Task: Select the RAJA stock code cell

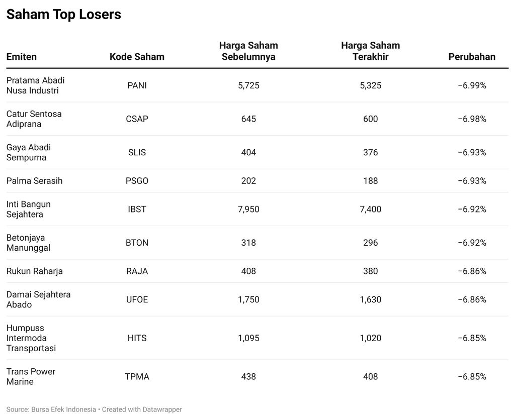Action: 137,271
